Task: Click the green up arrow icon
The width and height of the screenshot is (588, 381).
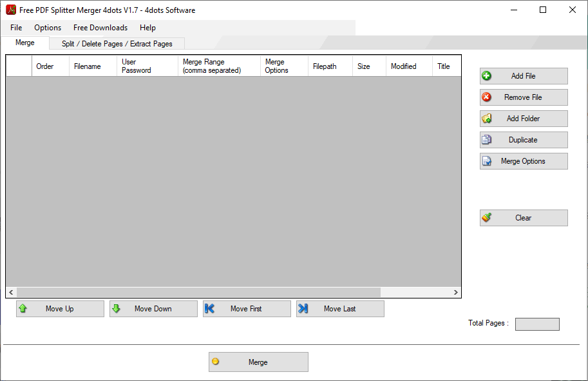Action: [x=23, y=309]
